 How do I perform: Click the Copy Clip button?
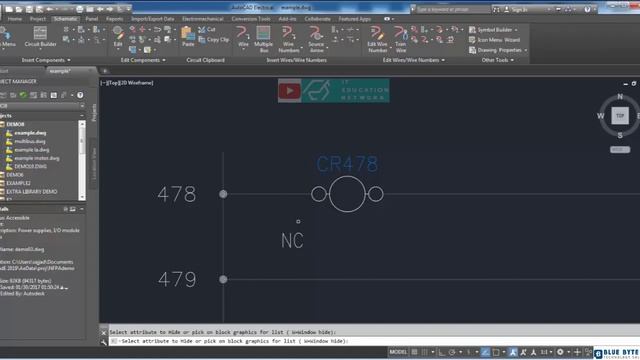(x=213, y=40)
